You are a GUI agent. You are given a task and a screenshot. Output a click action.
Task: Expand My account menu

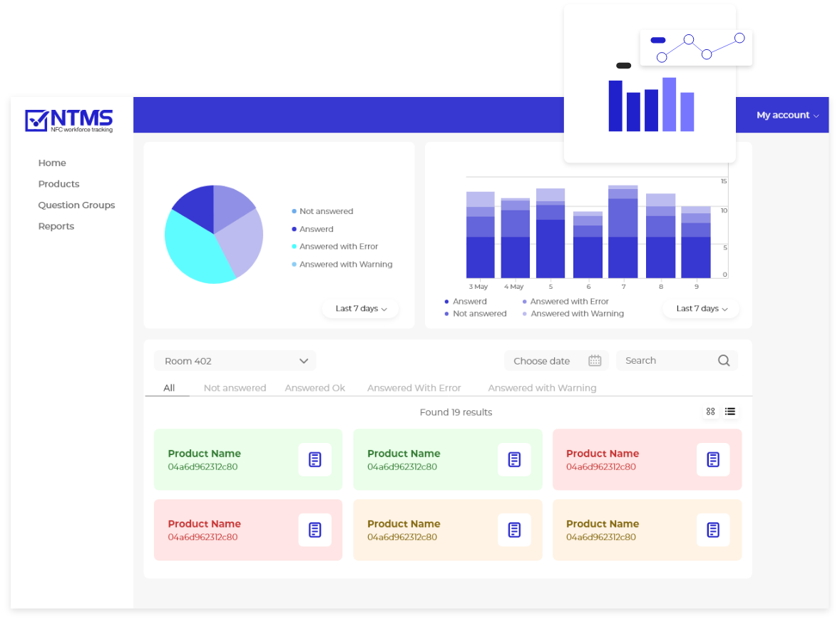tap(787, 115)
